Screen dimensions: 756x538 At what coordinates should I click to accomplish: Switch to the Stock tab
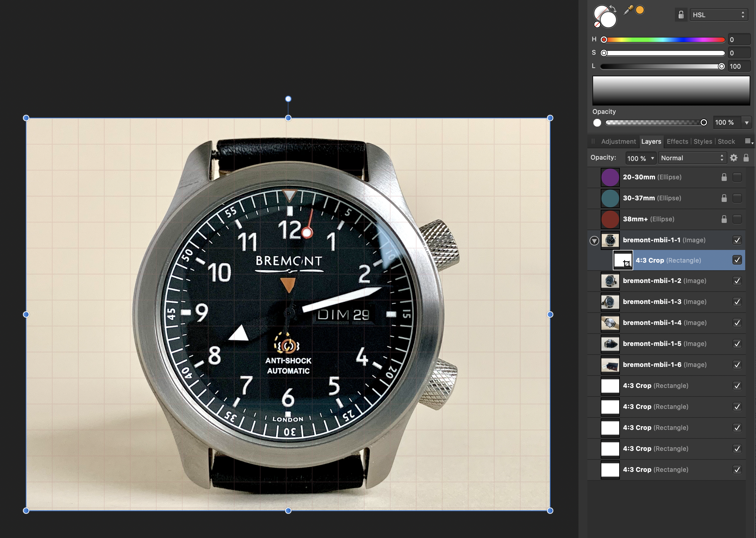pos(726,141)
